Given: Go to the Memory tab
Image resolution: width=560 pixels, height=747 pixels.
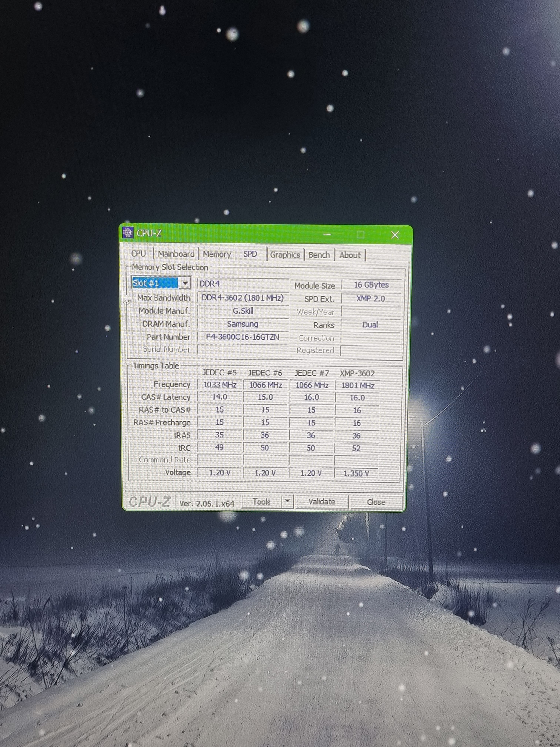Looking at the screenshot, I should click(x=217, y=254).
